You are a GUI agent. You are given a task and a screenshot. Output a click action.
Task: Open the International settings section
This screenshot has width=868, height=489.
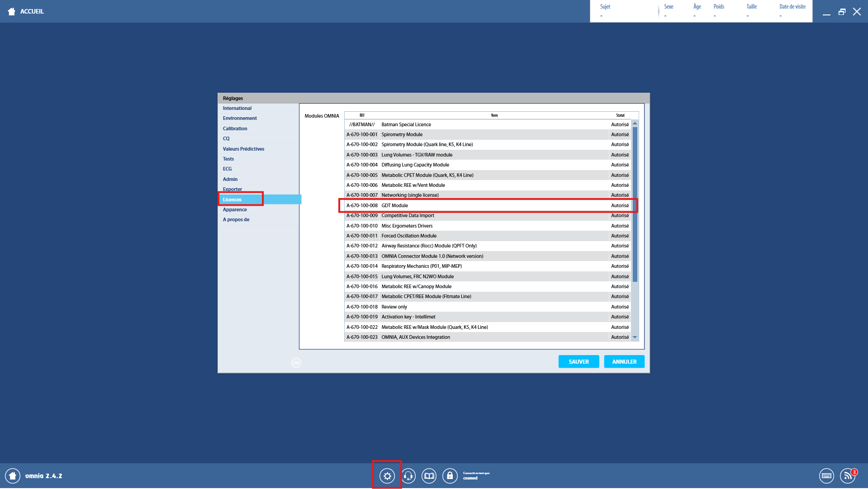click(x=237, y=108)
